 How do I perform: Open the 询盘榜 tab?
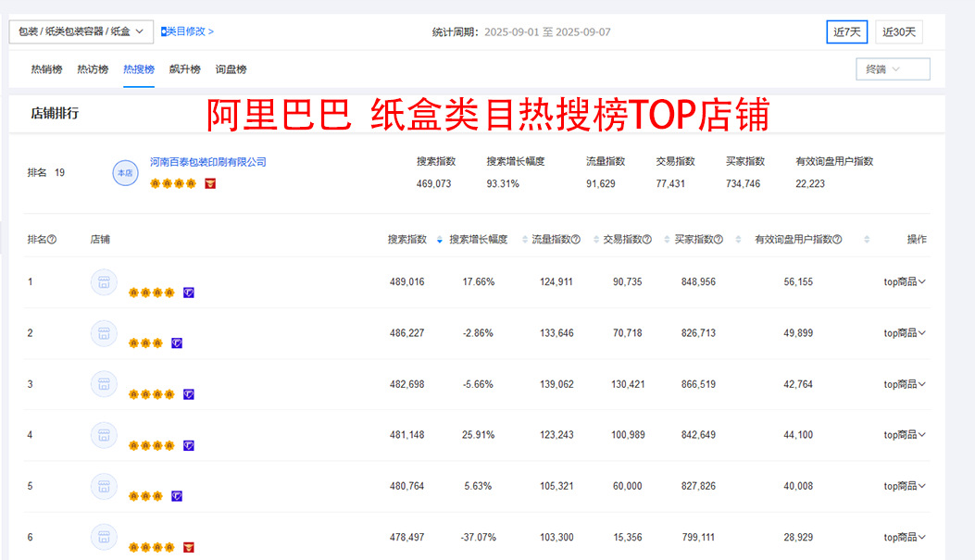coord(231,69)
